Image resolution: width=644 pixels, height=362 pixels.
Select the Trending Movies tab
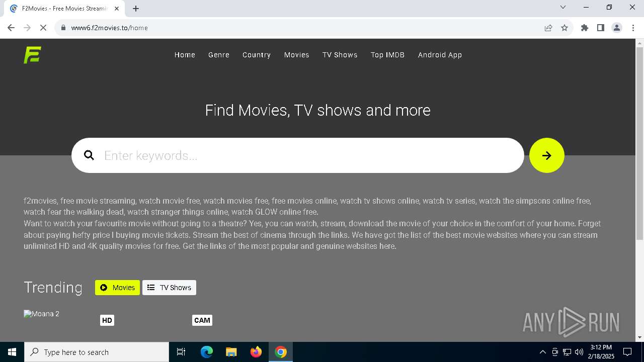click(117, 288)
